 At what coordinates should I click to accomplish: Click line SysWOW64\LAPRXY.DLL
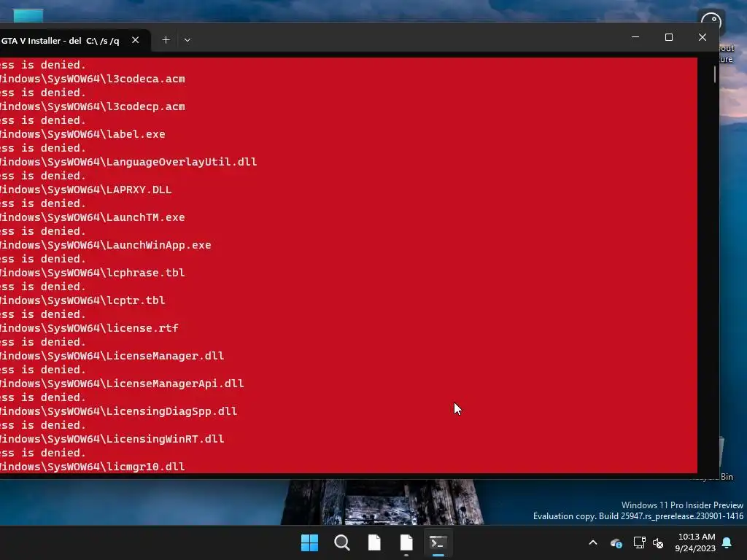86,190
